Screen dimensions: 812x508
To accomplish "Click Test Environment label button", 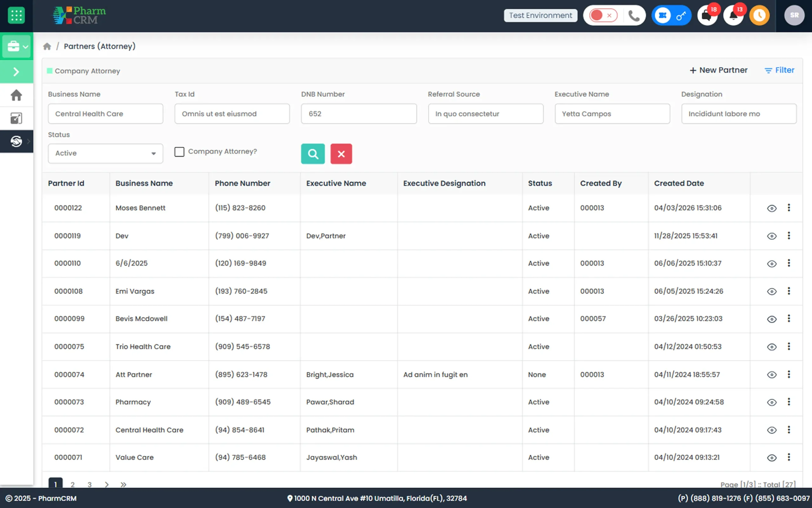I will (540, 16).
